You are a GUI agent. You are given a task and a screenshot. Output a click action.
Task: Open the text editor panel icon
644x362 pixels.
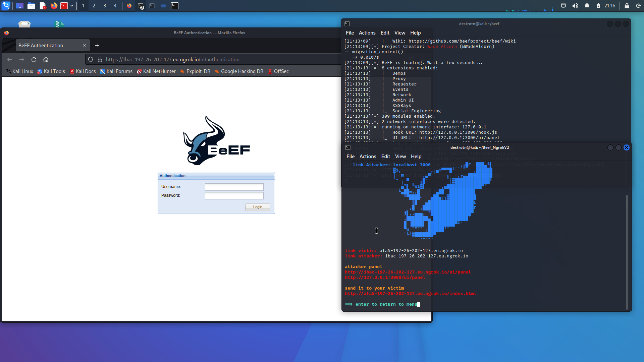pyautogui.click(x=43, y=6)
